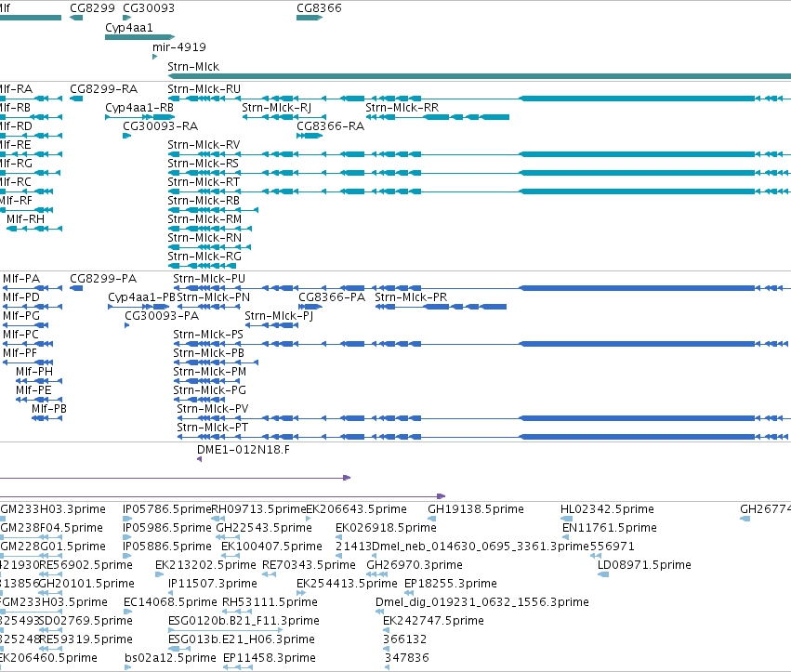Click EST HL02342.5prime
The width and height of the screenshot is (791, 672).
click(607, 509)
